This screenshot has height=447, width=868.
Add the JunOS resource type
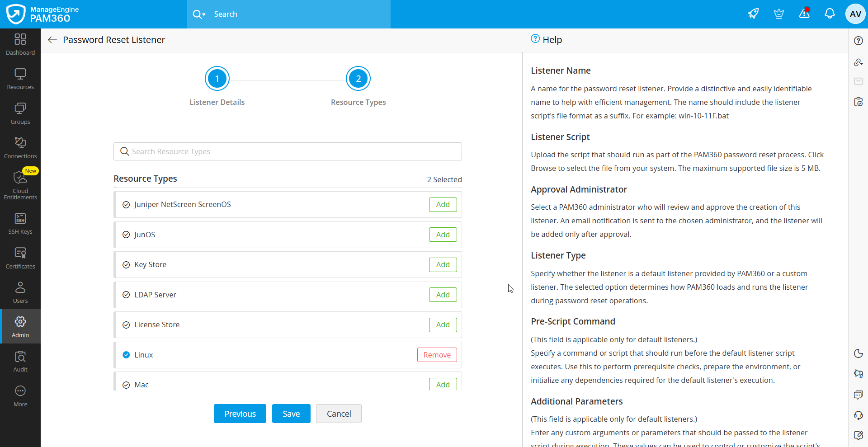coord(443,235)
